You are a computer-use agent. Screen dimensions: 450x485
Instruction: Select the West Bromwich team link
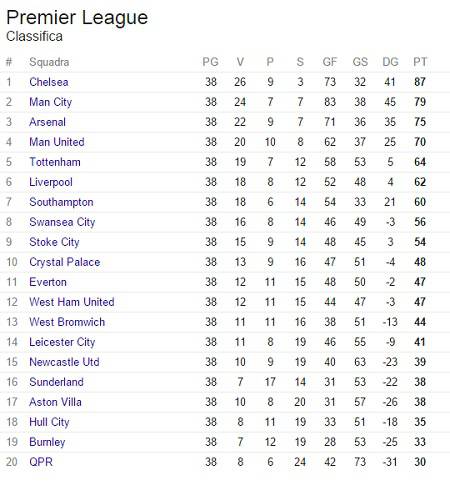pos(67,322)
